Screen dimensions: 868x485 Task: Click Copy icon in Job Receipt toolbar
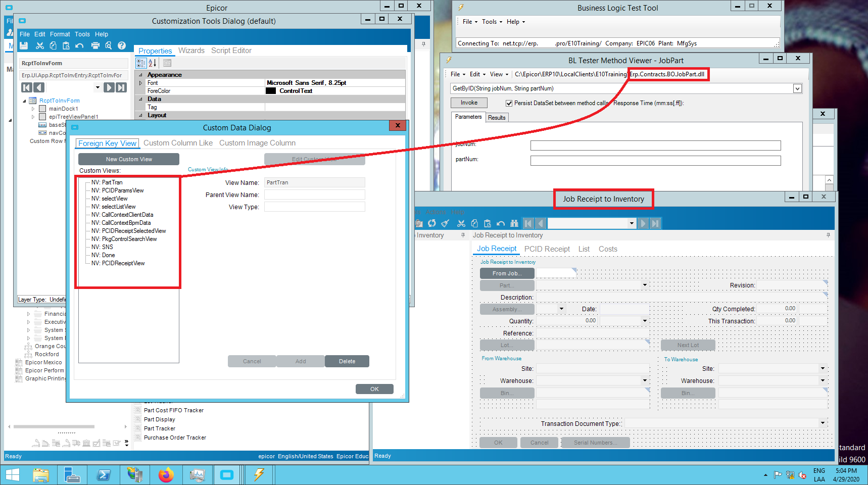click(x=474, y=223)
